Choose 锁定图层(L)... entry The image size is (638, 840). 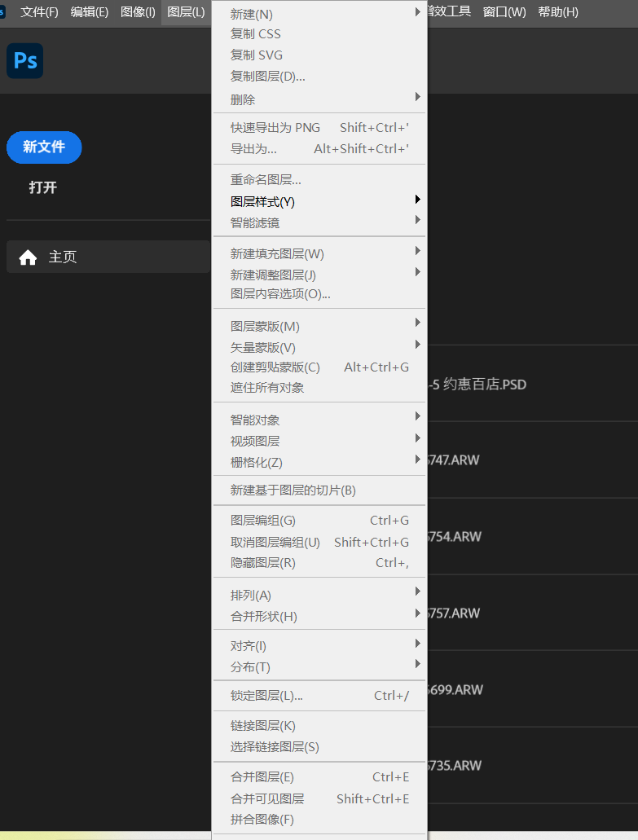(x=319, y=696)
